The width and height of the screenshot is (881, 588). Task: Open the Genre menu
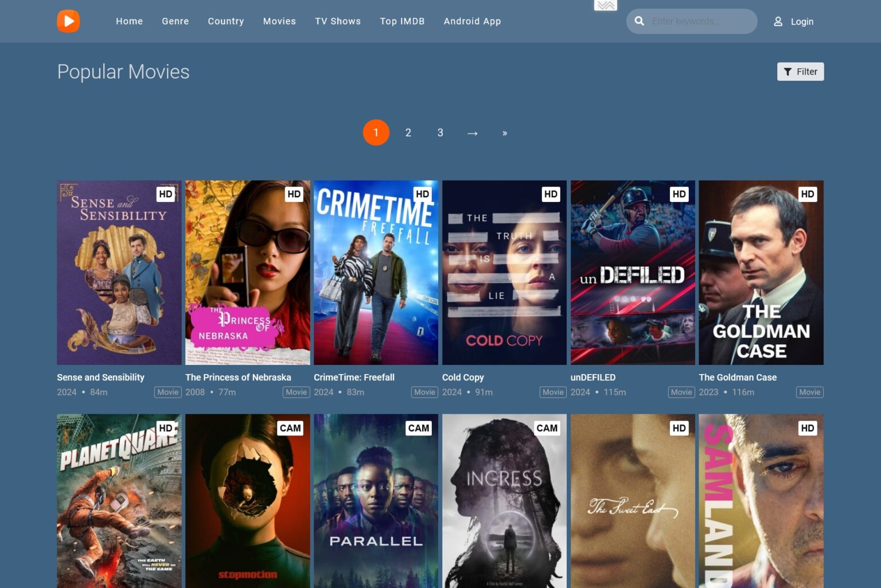tap(176, 21)
